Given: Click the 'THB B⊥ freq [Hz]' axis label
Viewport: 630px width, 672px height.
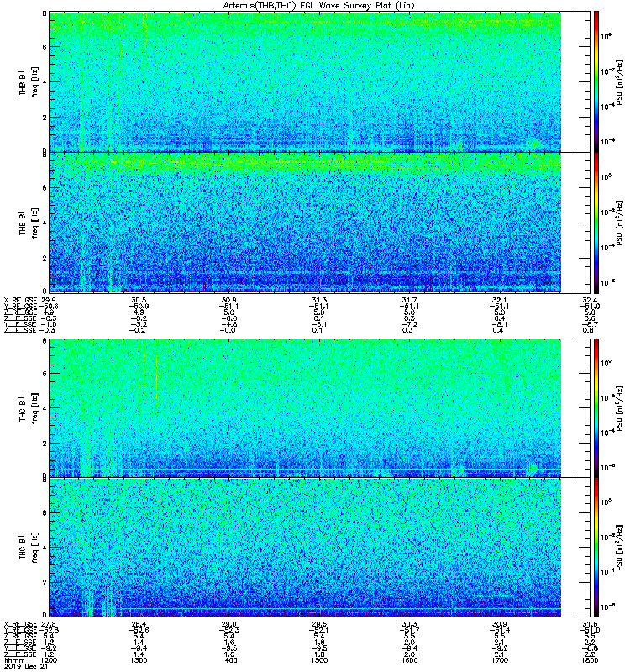Looking at the screenshot, I should pyautogui.click(x=29, y=81).
